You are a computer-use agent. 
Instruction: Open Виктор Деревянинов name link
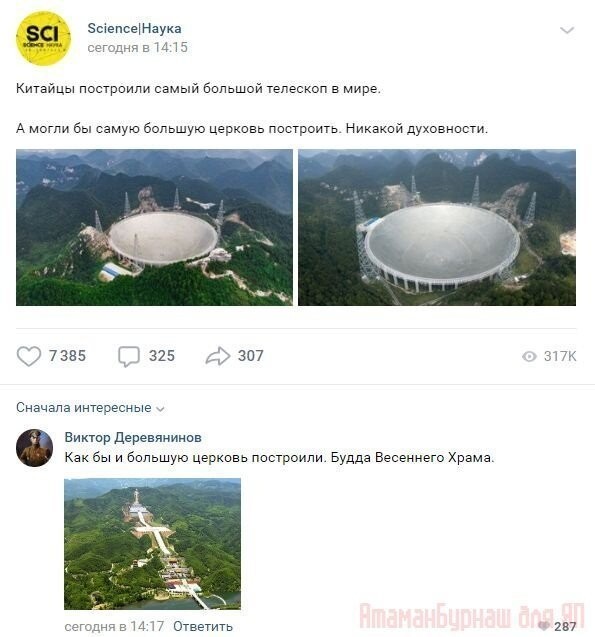click(133, 437)
